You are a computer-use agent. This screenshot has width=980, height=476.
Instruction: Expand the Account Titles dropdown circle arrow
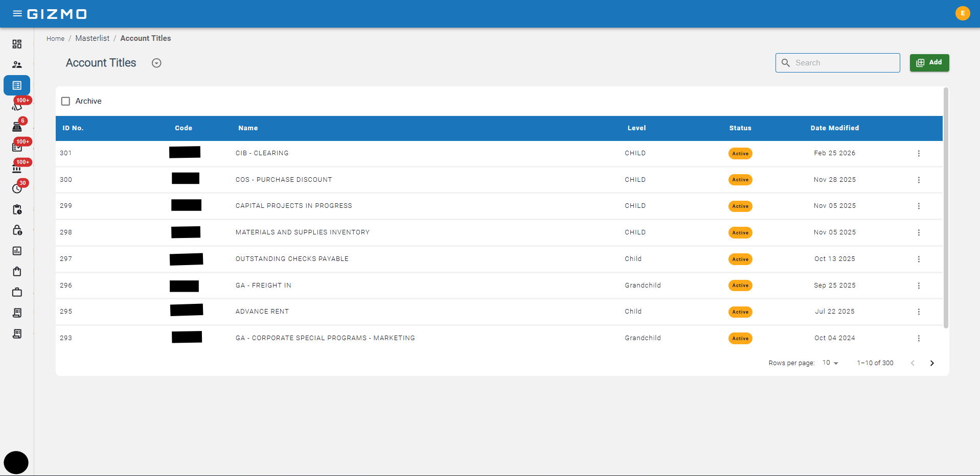(156, 63)
